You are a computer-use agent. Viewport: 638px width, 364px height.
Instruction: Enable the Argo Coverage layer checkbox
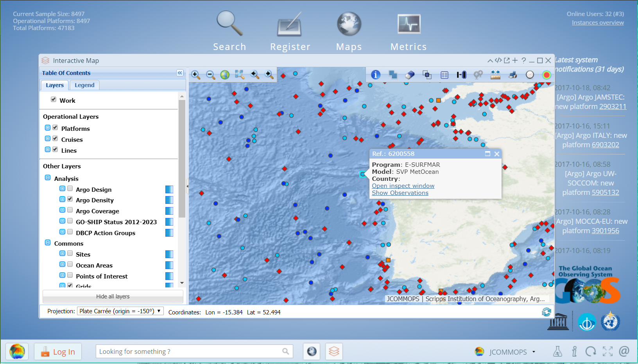coord(70,210)
